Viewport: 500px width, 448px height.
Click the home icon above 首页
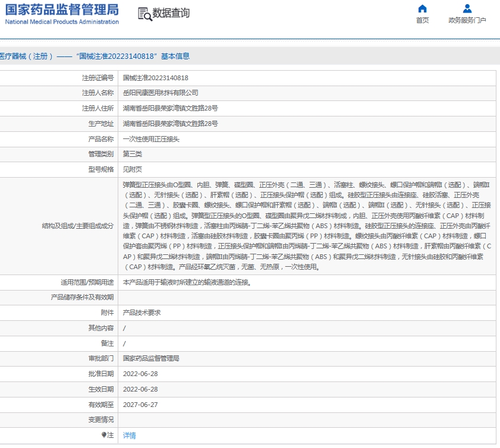[x=422, y=8]
